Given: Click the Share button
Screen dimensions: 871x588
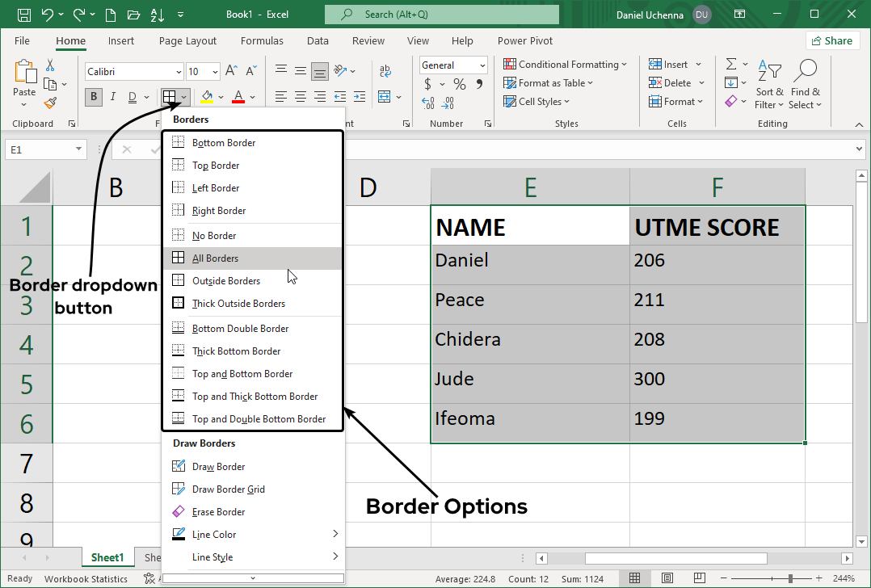Looking at the screenshot, I should pyautogui.click(x=831, y=40).
